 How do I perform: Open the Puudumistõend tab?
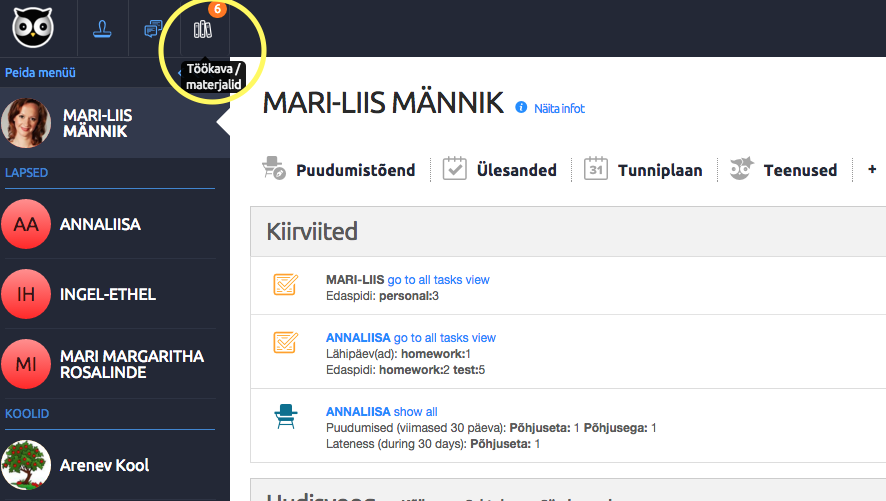[x=338, y=169]
